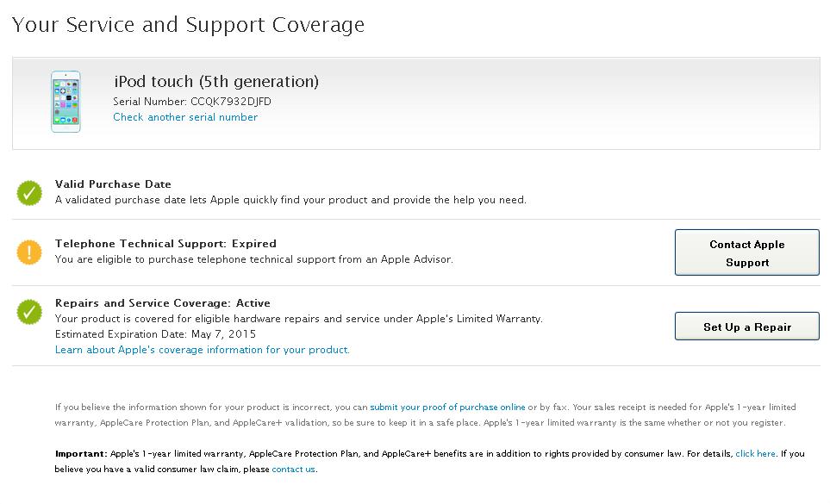Open the click here consumer law link

(755, 453)
